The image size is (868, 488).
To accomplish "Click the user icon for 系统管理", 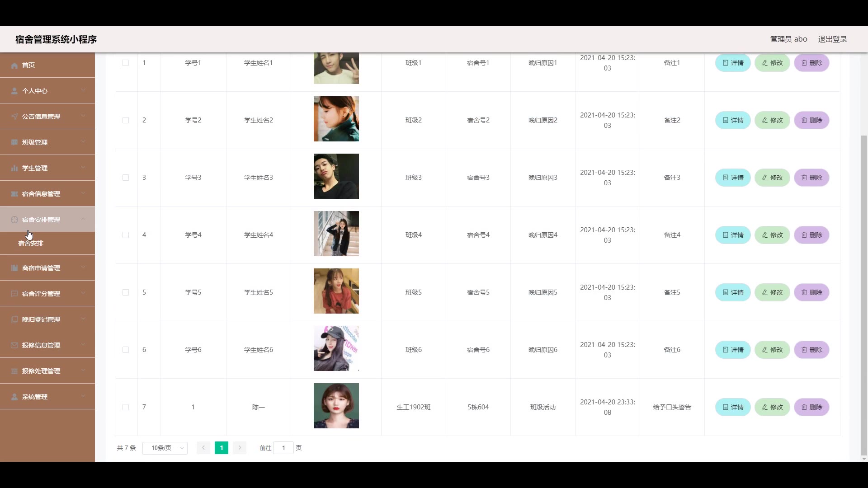I will point(14,397).
